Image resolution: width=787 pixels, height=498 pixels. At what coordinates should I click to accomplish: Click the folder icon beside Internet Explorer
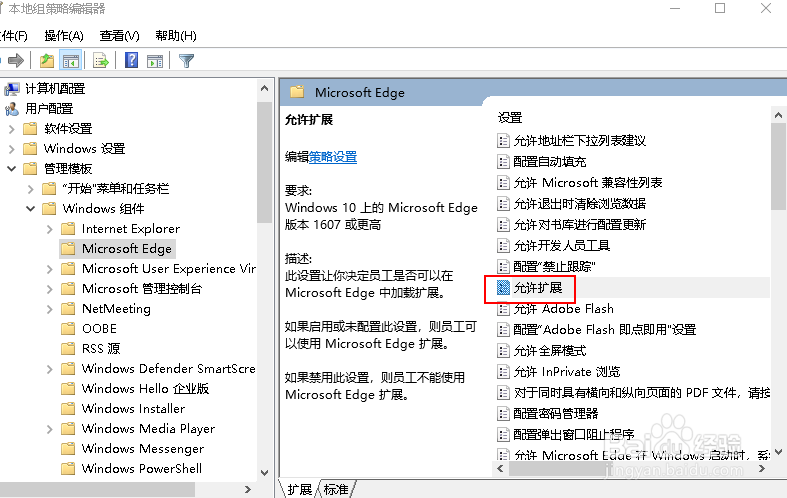click(68, 229)
